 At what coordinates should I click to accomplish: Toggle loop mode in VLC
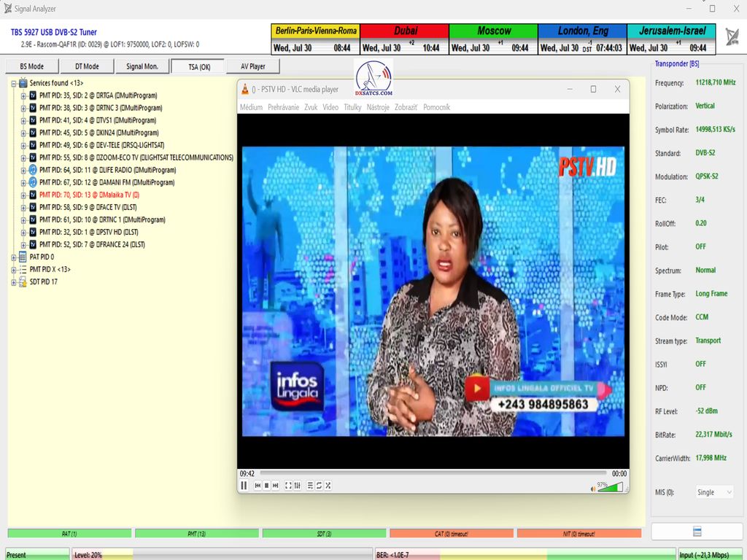click(x=319, y=486)
